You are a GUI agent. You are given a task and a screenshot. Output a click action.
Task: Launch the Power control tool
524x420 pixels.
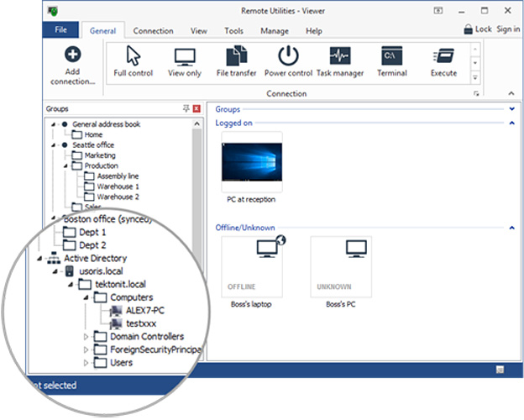coord(288,56)
